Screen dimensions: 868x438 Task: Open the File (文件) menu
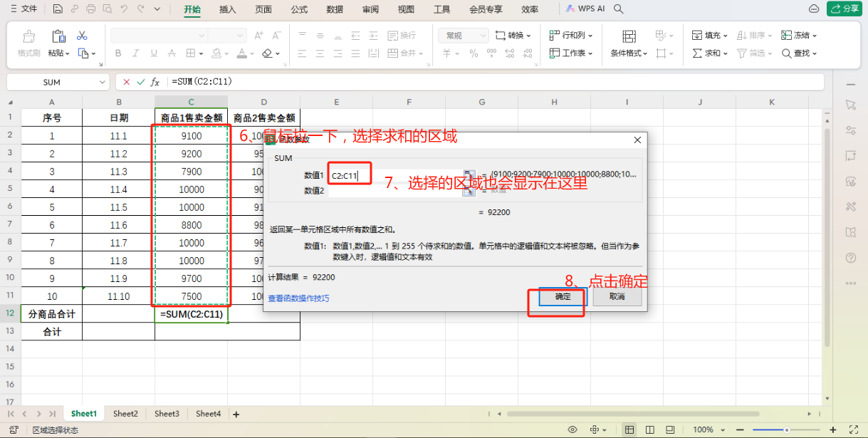pyautogui.click(x=23, y=9)
